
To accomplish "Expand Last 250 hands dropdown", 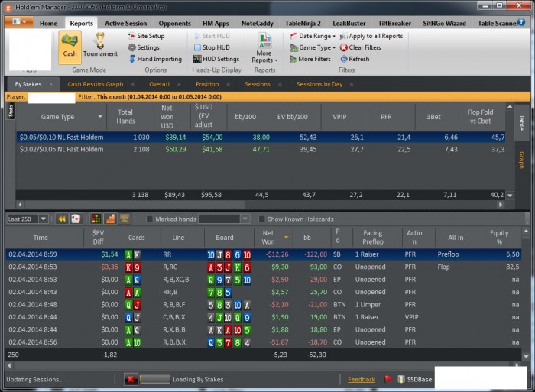I will (x=43, y=219).
